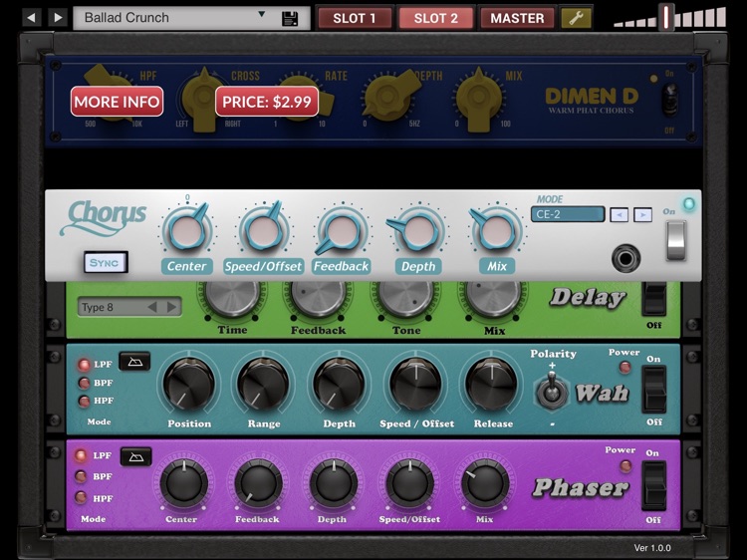The height and width of the screenshot is (560, 747).
Task: Click the Wah Depth knob
Action: click(339, 385)
